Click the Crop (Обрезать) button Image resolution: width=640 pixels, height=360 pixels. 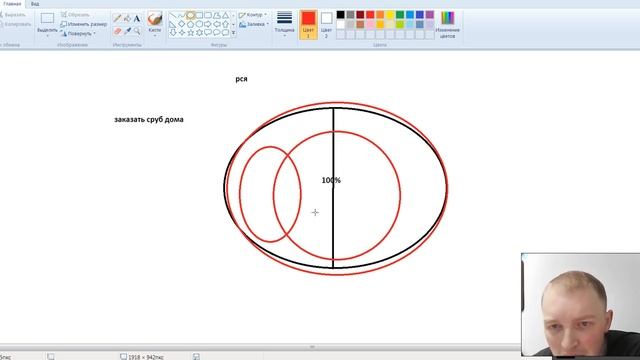(x=76, y=15)
